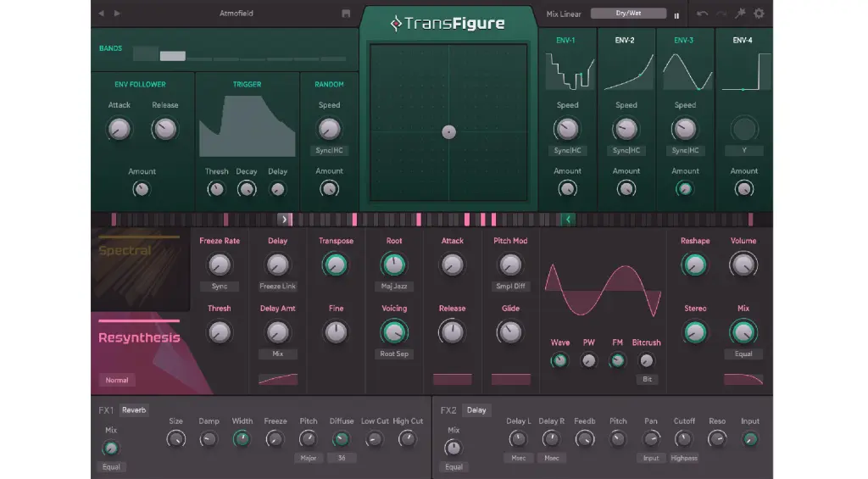868x479 pixels.
Task: Open the FX2 Delay type dropdown
Action: [x=476, y=410]
